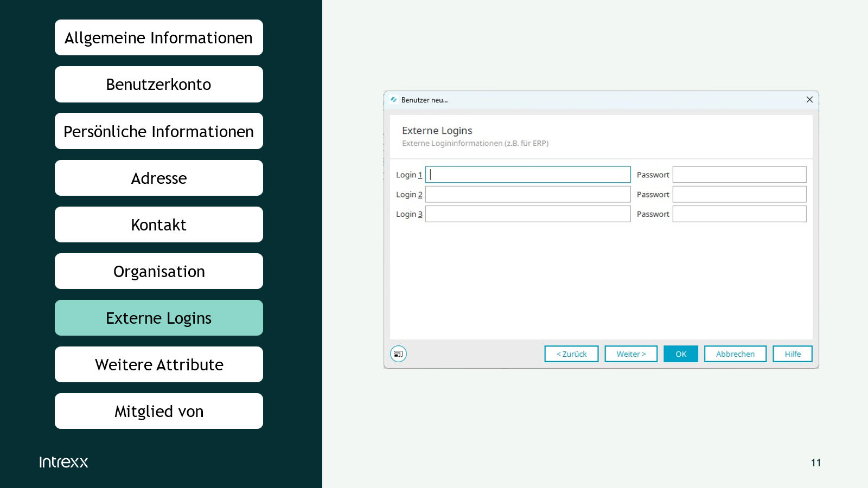Open Hilfe for the dialog
The image size is (868, 488).
point(792,354)
